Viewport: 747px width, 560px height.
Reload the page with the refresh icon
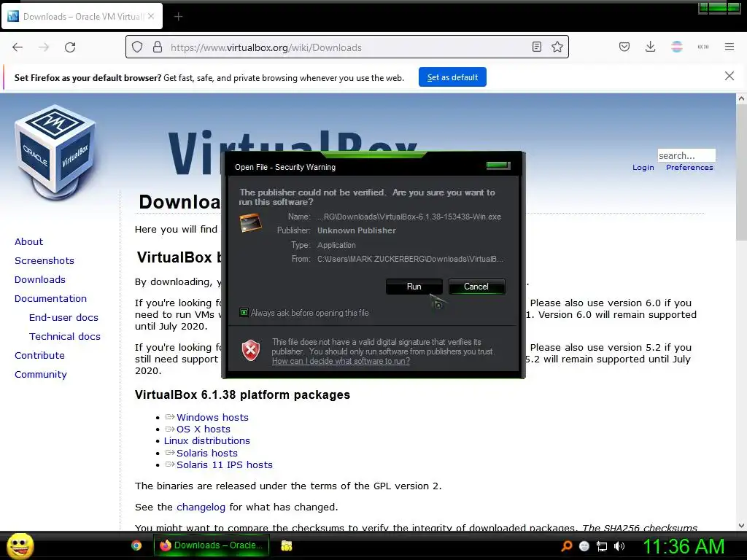[x=70, y=47]
